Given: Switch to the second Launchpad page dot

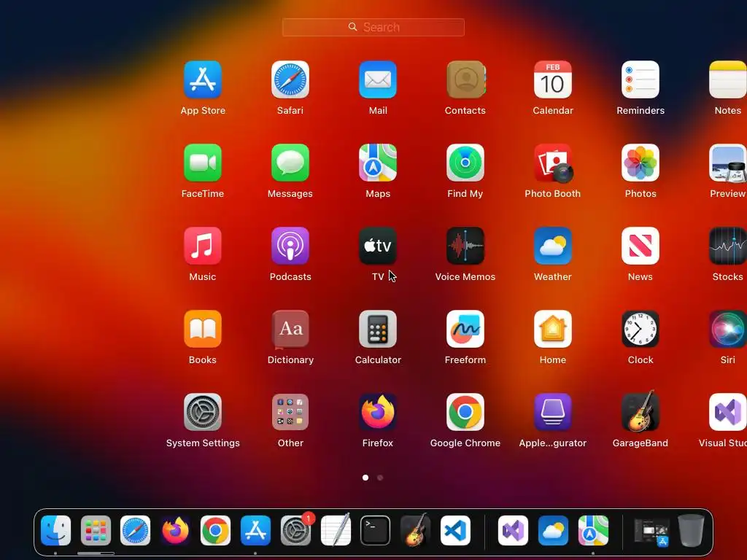Looking at the screenshot, I should (380, 478).
